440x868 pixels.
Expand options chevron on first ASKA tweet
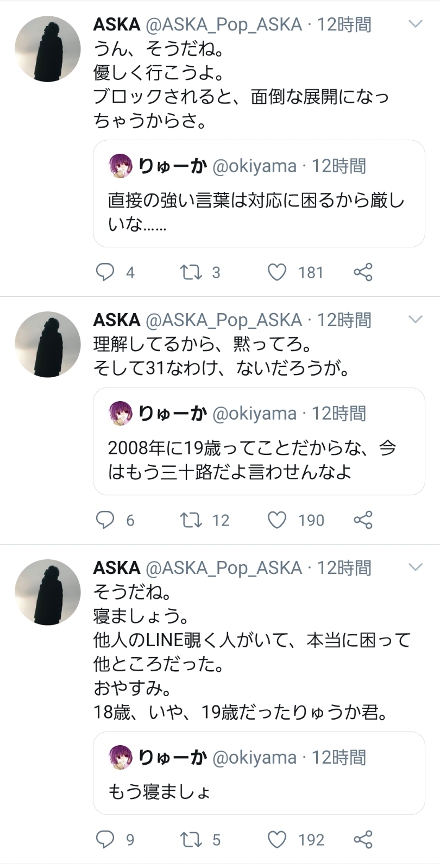coord(415,24)
